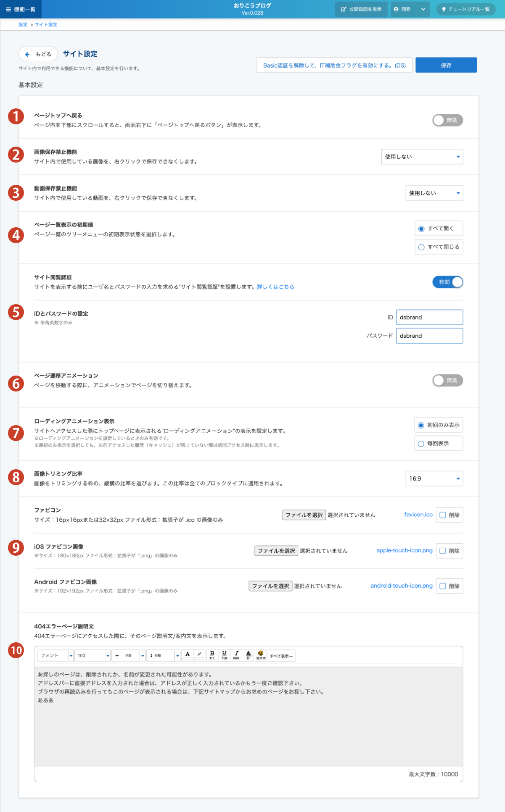
Task: Open the 画像保存禁止機能 dropdown
Action: [x=422, y=157]
